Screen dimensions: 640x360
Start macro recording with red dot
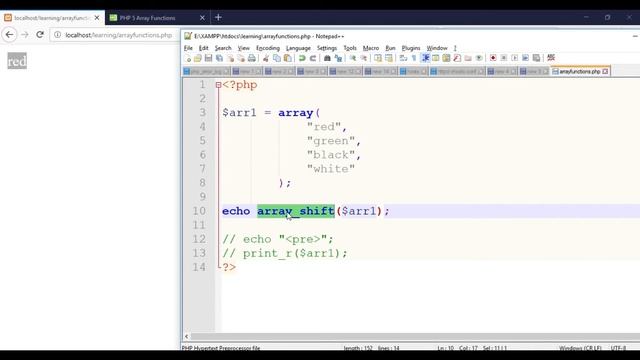[x=493, y=58]
